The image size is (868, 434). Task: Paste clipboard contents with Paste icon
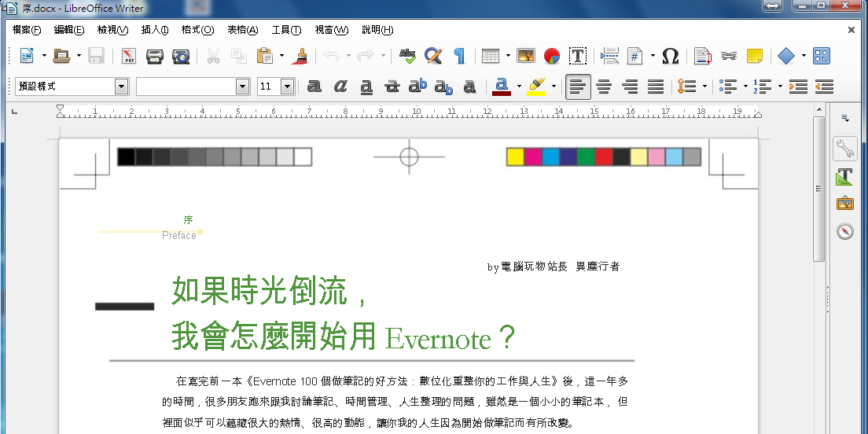tap(265, 56)
